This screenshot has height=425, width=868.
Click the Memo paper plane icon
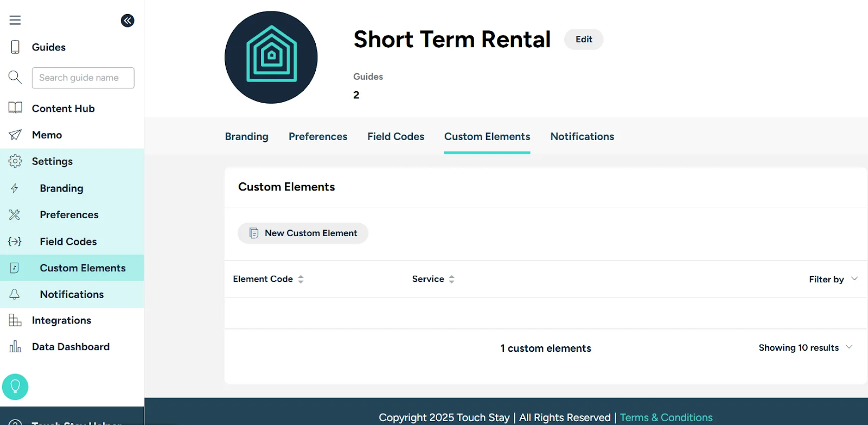(15, 135)
